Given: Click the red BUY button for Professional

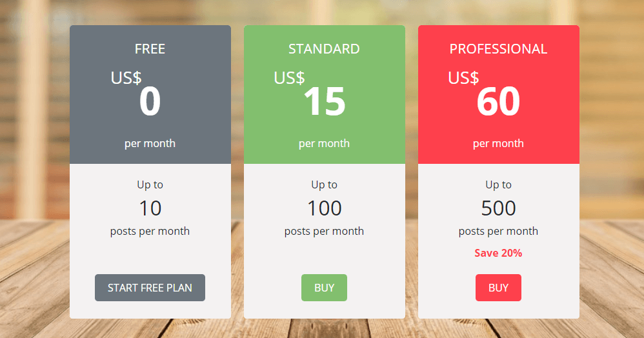Looking at the screenshot, I should (x=498, y=288).
